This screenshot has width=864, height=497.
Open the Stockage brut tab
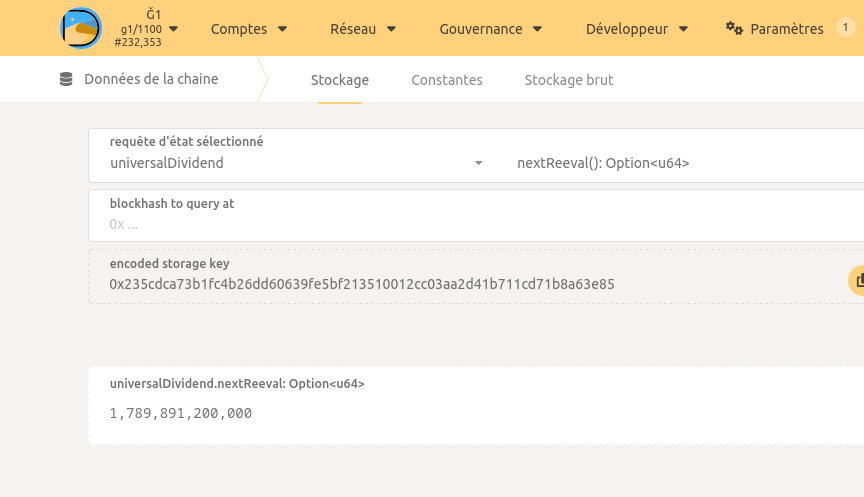(569, 80)
